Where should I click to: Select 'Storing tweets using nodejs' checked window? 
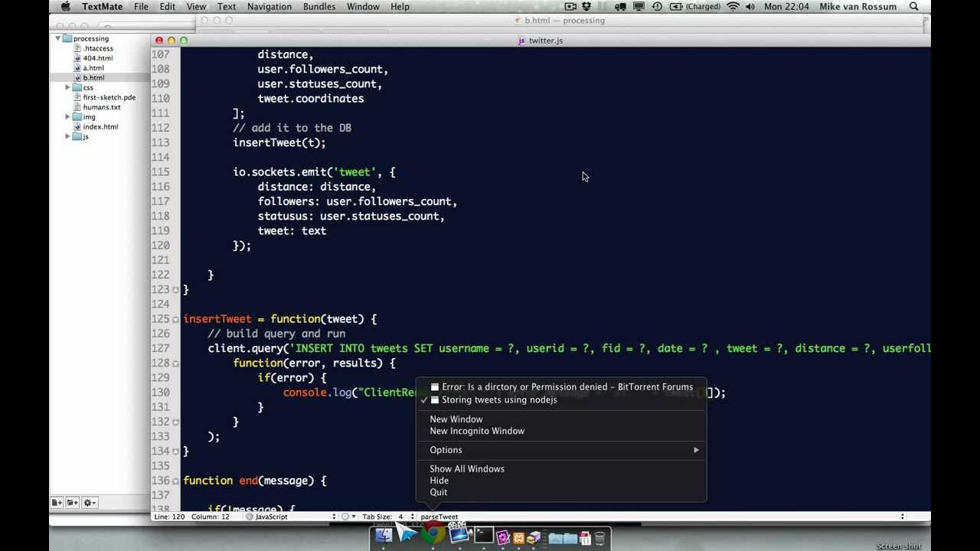point(560,399)
